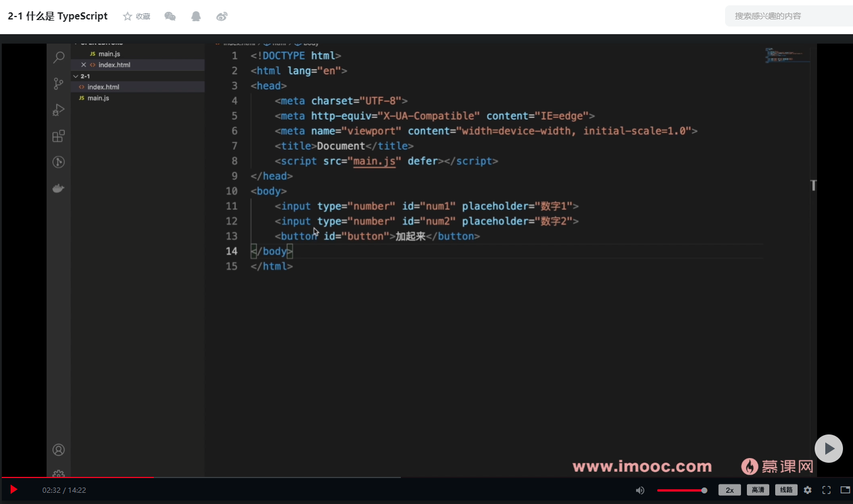Click the large round play overlay button
This screenshot has width=853, height=504.
tap(829, 449)
